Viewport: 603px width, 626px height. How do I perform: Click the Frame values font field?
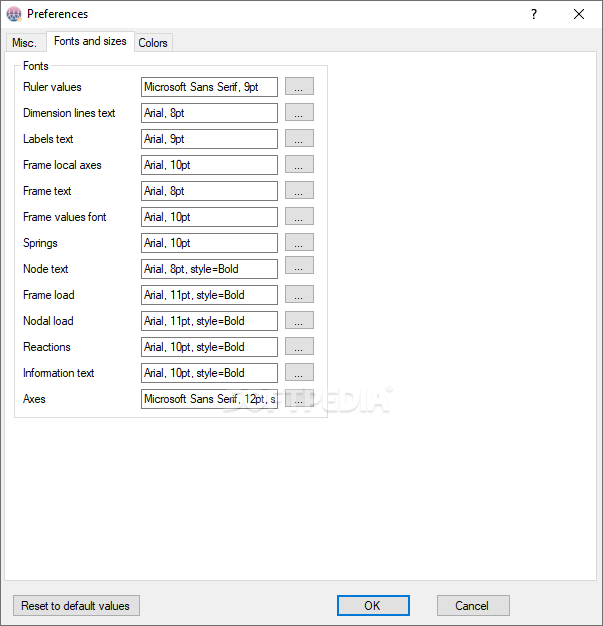click(209, 217)
